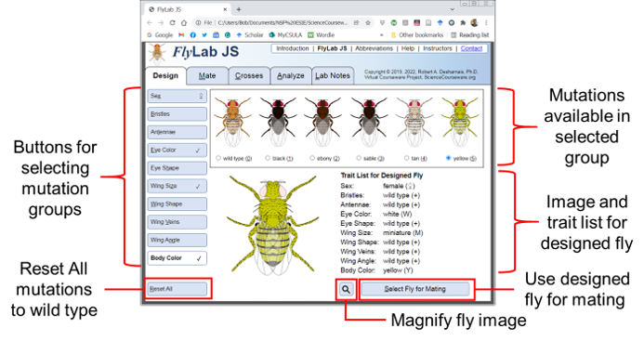Share this page from the address bar

(x=357, y=23)
